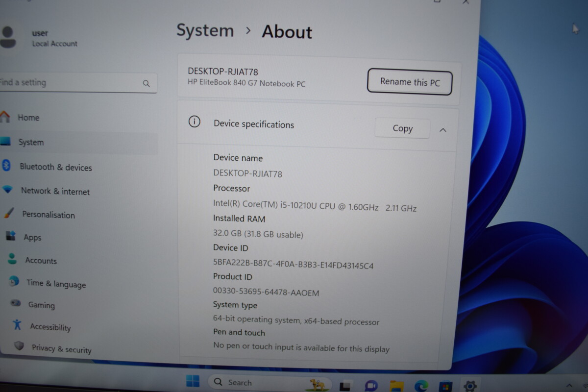Viewport: 588px width, 392px height.
Task: Click DESKTOP-RJIAT78 heading above HP EliteBook
Action: [x=223, y=72]
